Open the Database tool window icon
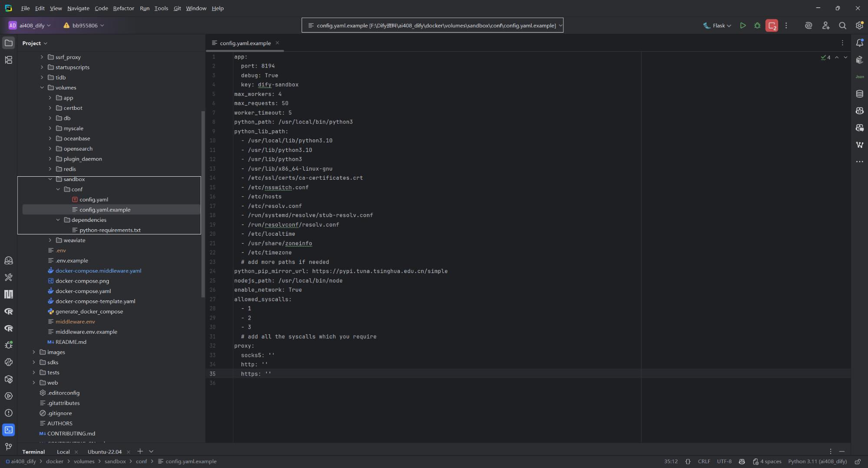This screenshot has height=468, width=868. [859, 94]
